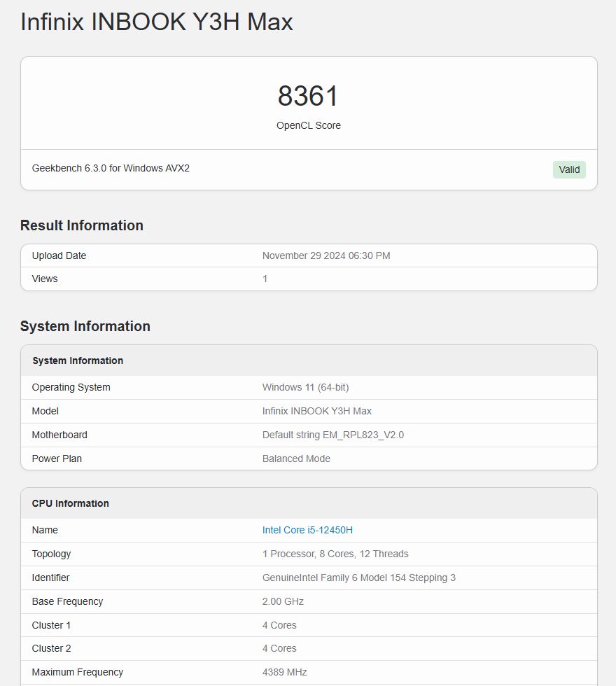616x686 pixels.
Task: Click the Upload Date row label
Action: point(59,255)
